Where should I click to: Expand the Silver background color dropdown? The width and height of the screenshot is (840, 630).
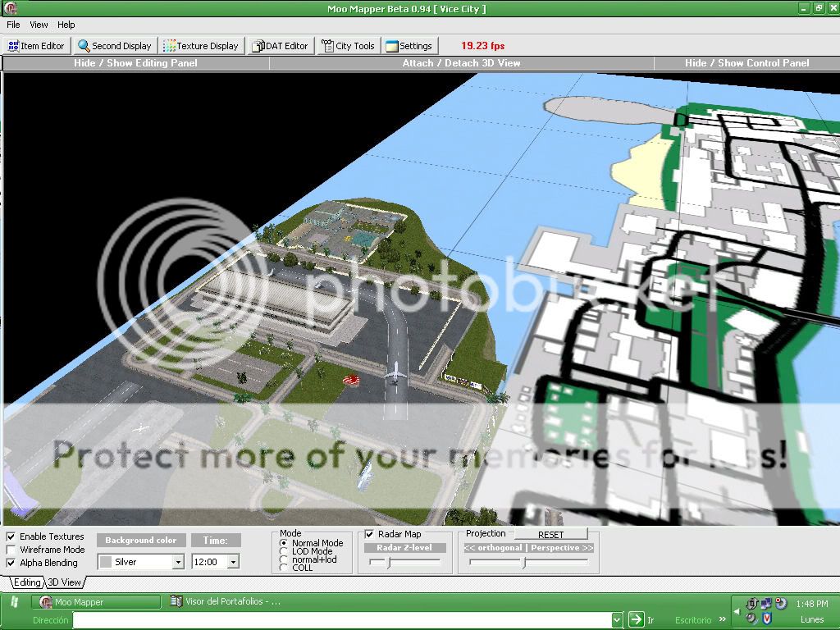178,562
